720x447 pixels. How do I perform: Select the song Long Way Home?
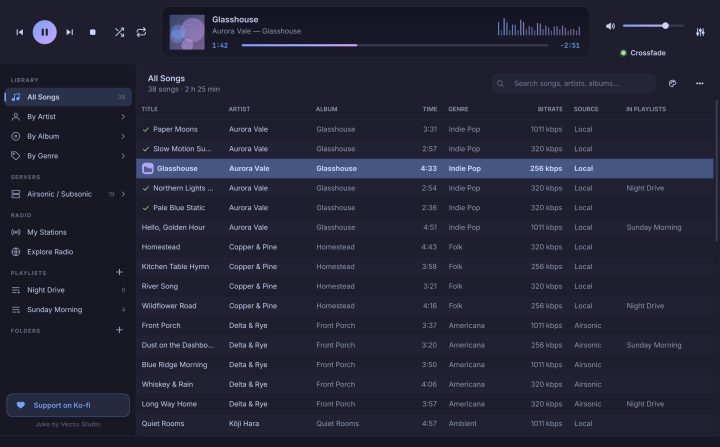point(425,404)
